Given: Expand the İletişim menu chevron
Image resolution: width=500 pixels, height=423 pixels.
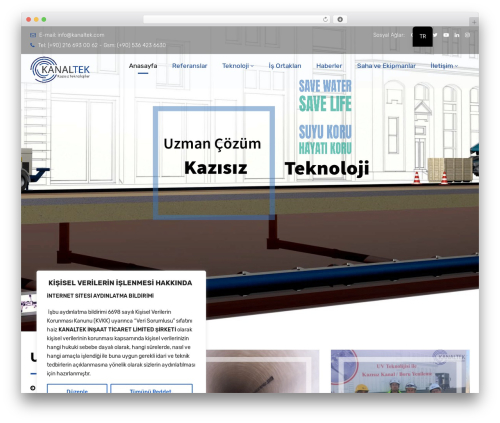Looking at the screenshot, I should (456, 66).
